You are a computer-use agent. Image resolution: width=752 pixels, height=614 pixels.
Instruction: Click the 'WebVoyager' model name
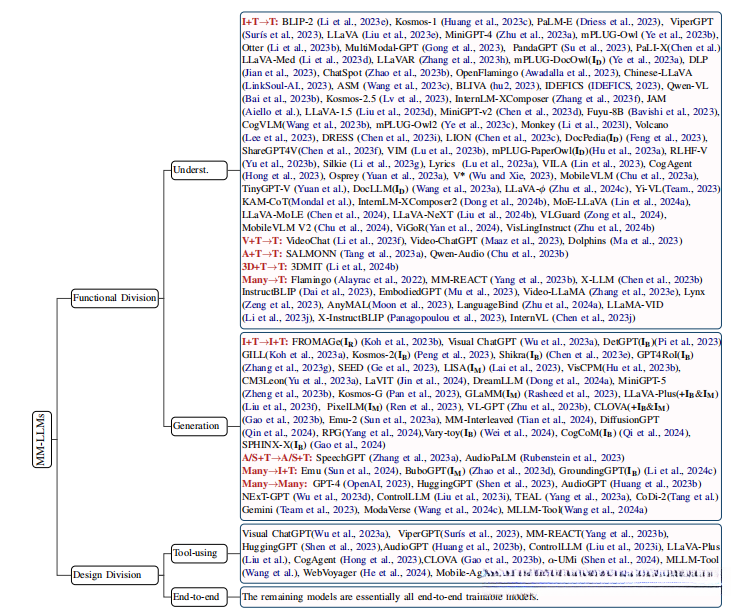[327, 573]
